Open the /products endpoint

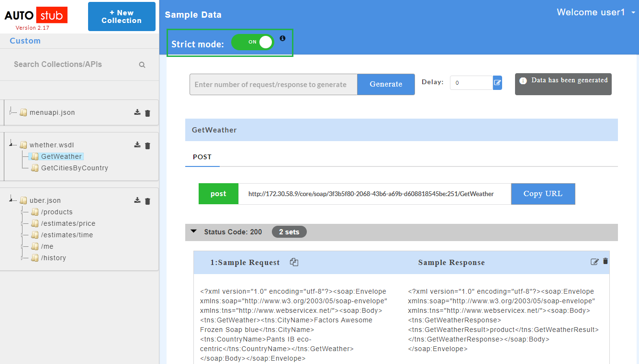pos(57,212)
